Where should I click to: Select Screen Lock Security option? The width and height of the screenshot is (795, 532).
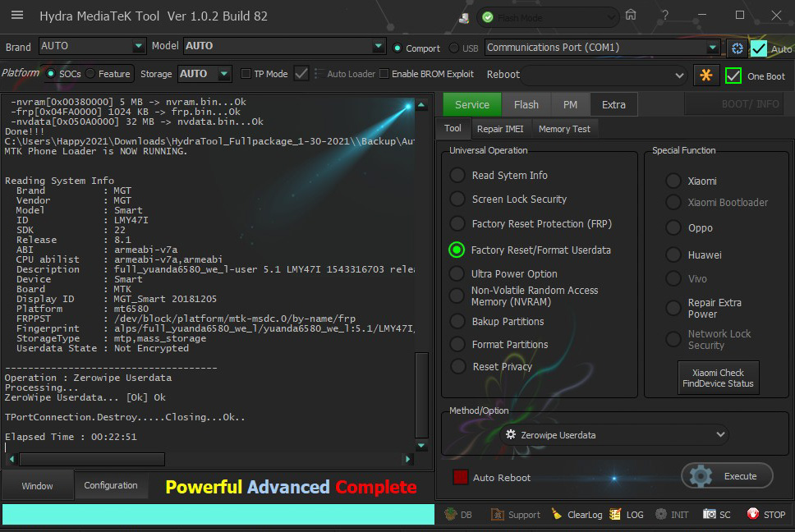(457, 199)
